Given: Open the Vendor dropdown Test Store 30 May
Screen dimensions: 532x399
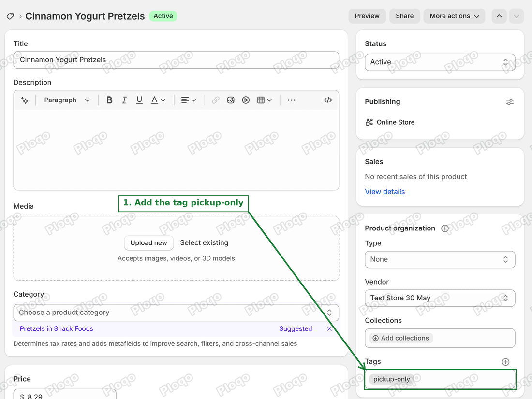Looking at the screenshot, I should coord(440,298).
